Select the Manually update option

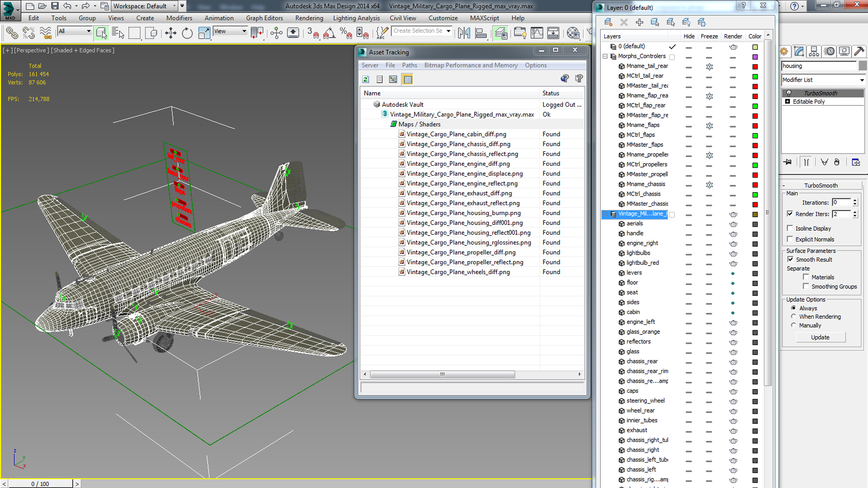pyautogui.click(x=793, y=325)
